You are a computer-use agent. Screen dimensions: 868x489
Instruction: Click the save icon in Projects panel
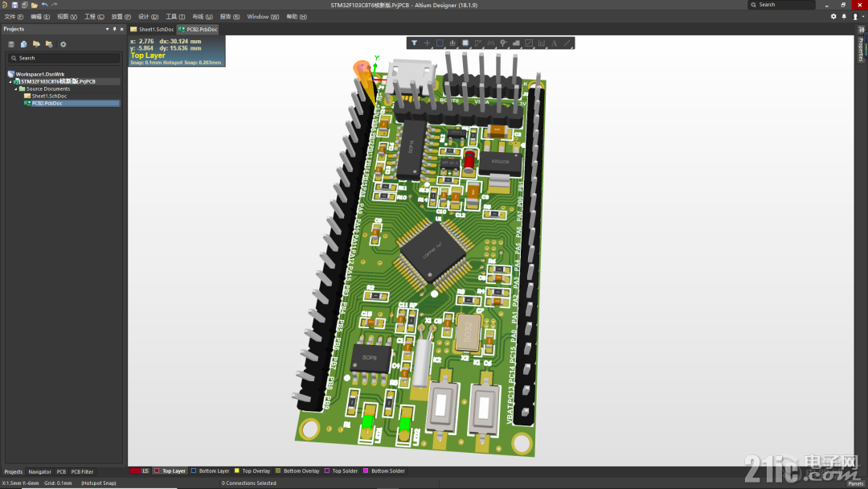point(11,44)
